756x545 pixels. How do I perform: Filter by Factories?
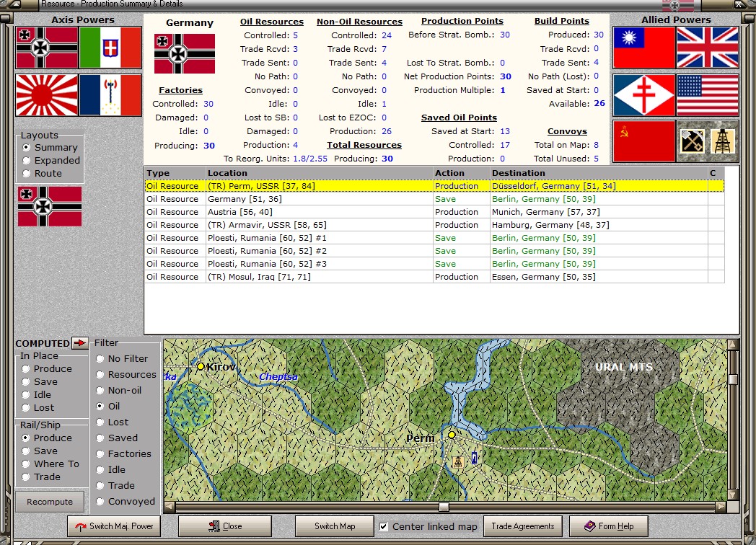point(123,454)
